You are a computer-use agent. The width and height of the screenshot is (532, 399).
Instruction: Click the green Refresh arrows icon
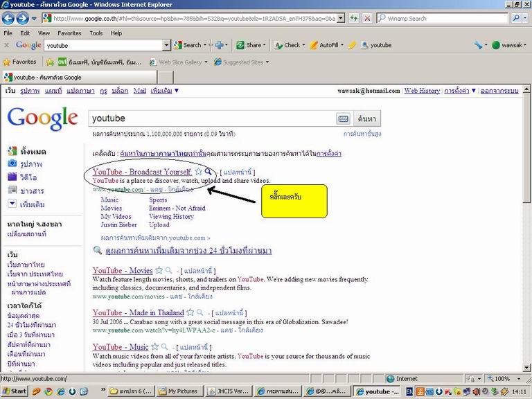pyautogui.click(x=354, y=18)
